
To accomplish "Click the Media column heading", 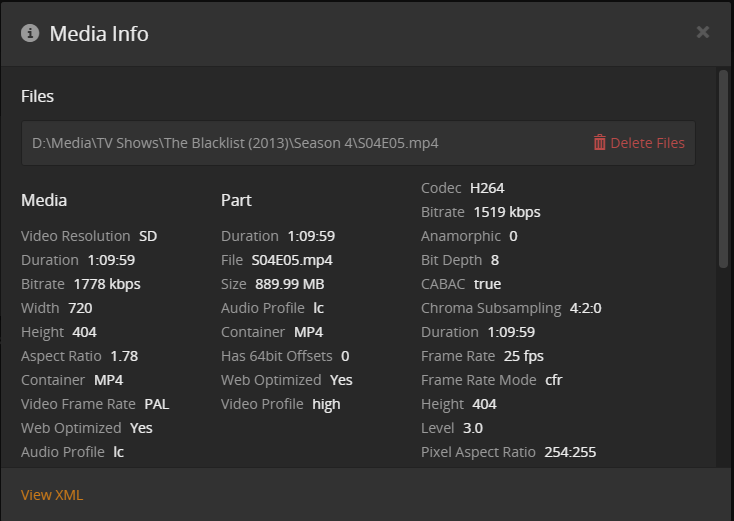I will (x=44, y=200).
